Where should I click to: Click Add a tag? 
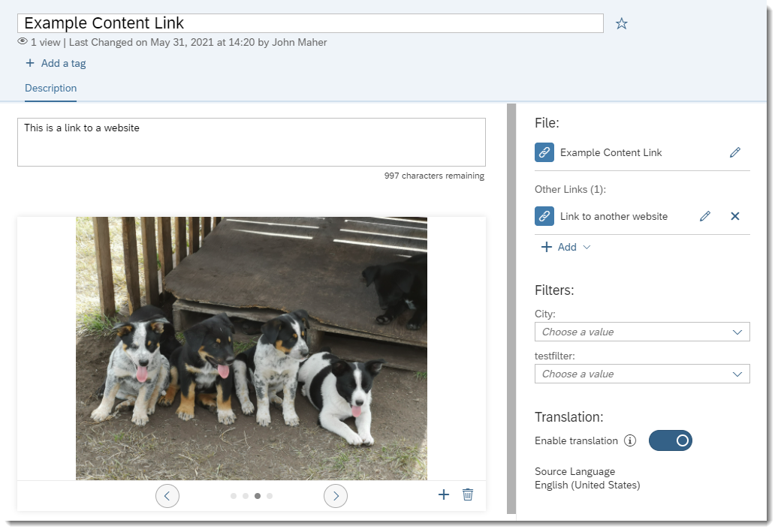click(x=56, y=63)
